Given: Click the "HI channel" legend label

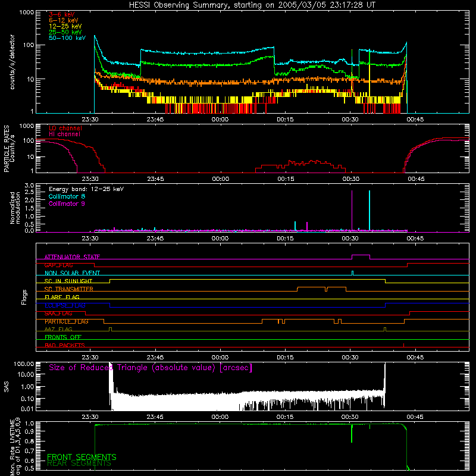Looking at the screenshot, I should click(65, 134).
